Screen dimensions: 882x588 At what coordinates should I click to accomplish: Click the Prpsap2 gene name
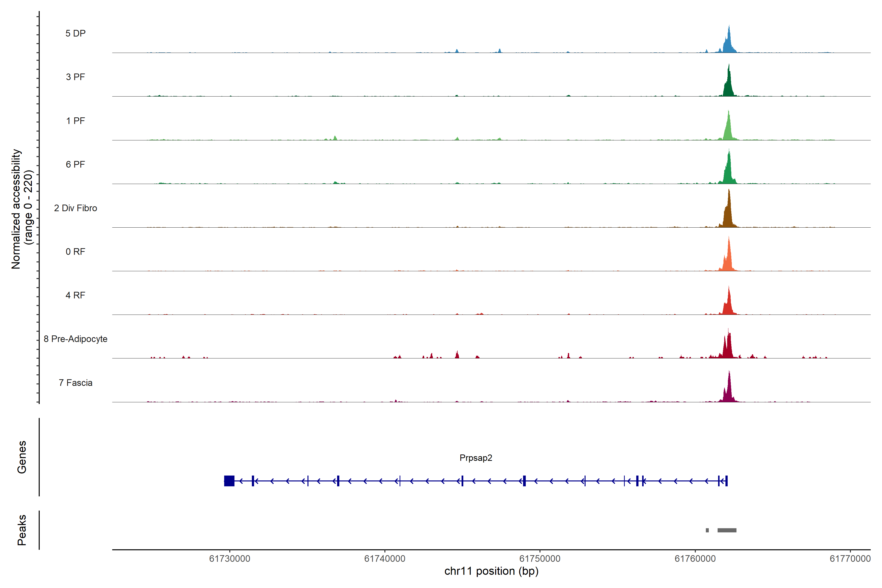[476, 458]
